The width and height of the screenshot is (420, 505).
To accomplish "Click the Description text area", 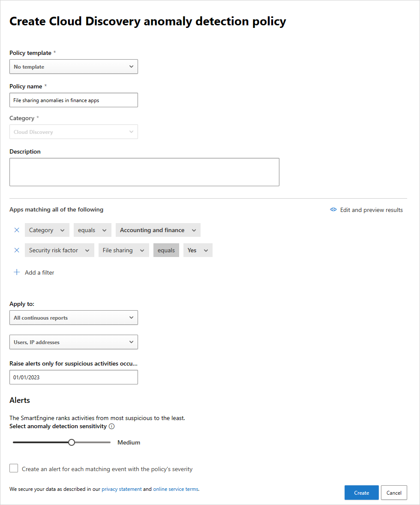I will [x=144, y=172].
